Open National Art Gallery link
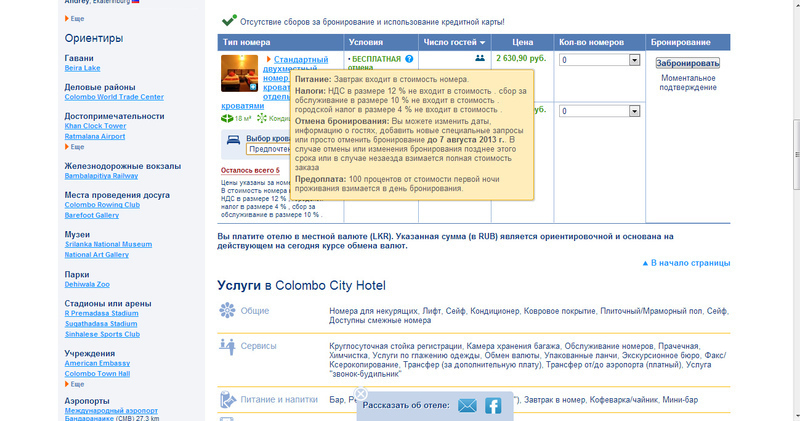 (96, 255)
